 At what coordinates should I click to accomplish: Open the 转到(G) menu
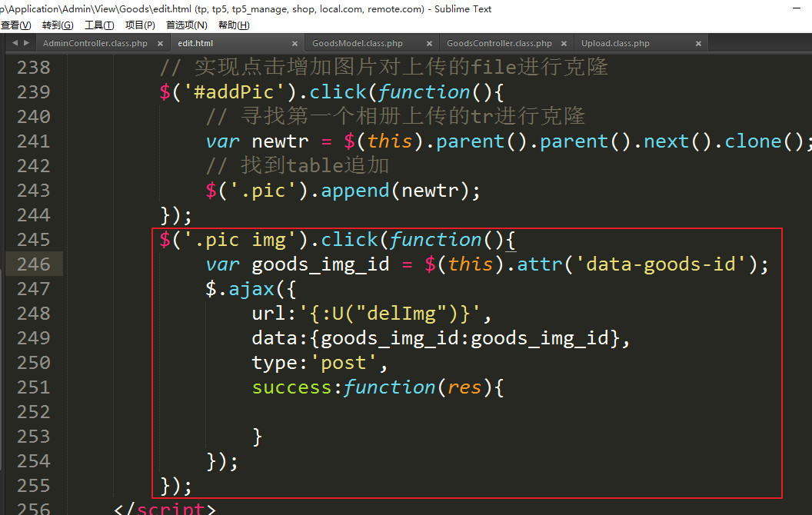click(58, 25)
